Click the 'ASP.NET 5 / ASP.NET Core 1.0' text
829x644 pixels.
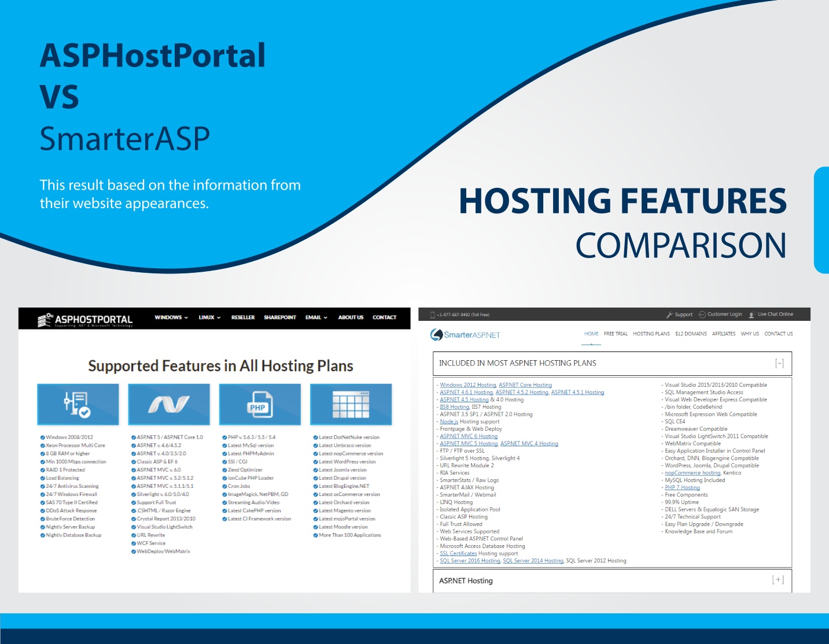click(170, 438)
